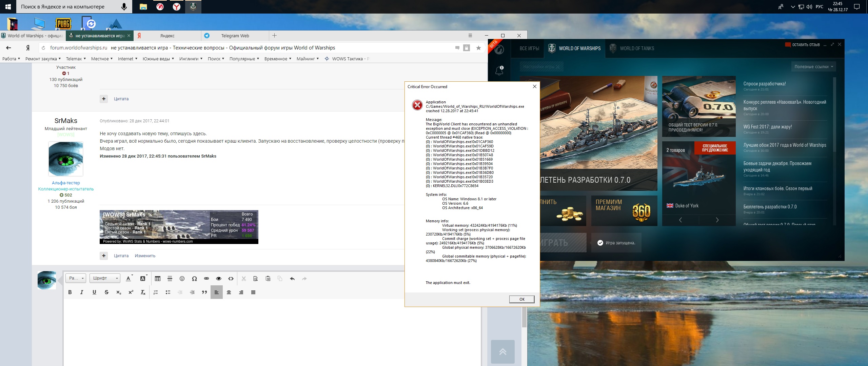Insert a horizontal line

click(170, 279)
